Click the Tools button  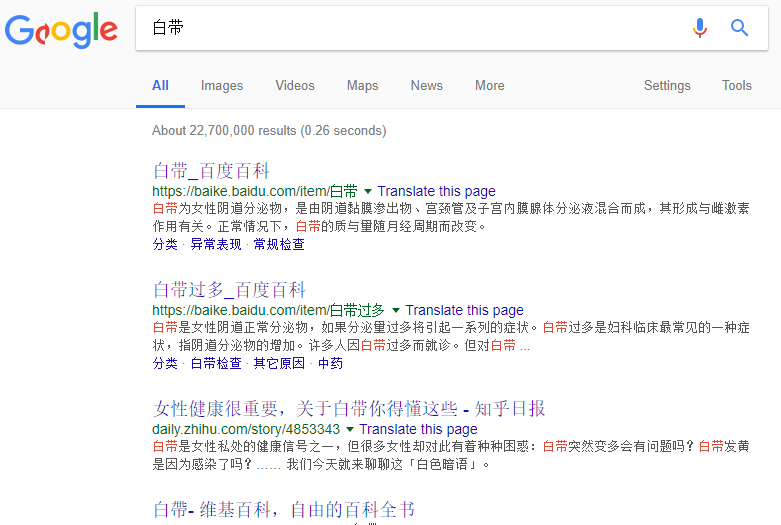pos(736,86)
